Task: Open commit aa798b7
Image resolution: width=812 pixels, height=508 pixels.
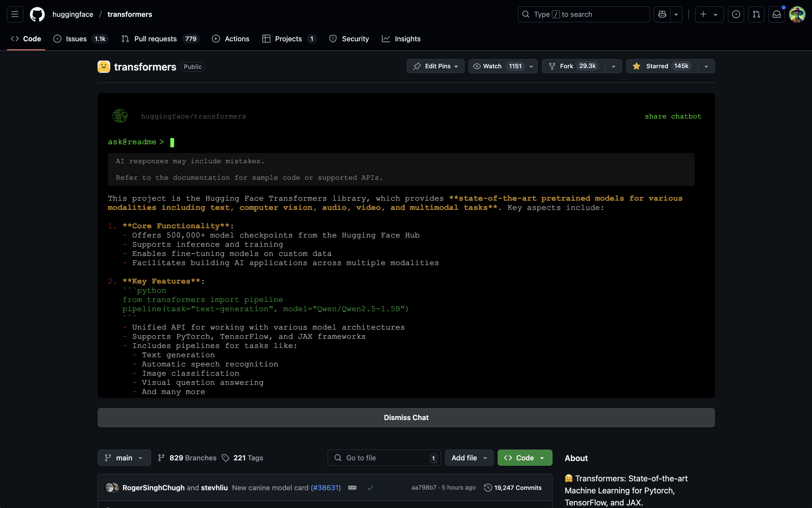Action: tap(424, 487)
